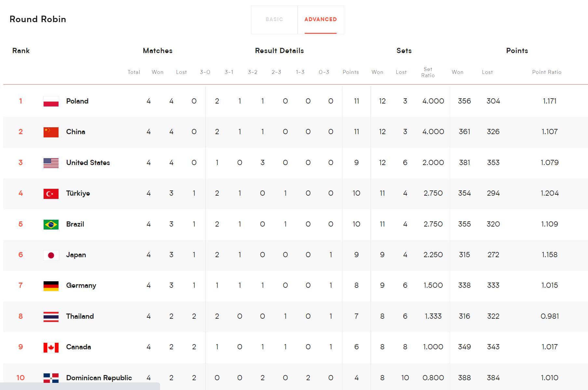Click the China flag icon
Screen dimensions: 588x390
tap(51, 132)
